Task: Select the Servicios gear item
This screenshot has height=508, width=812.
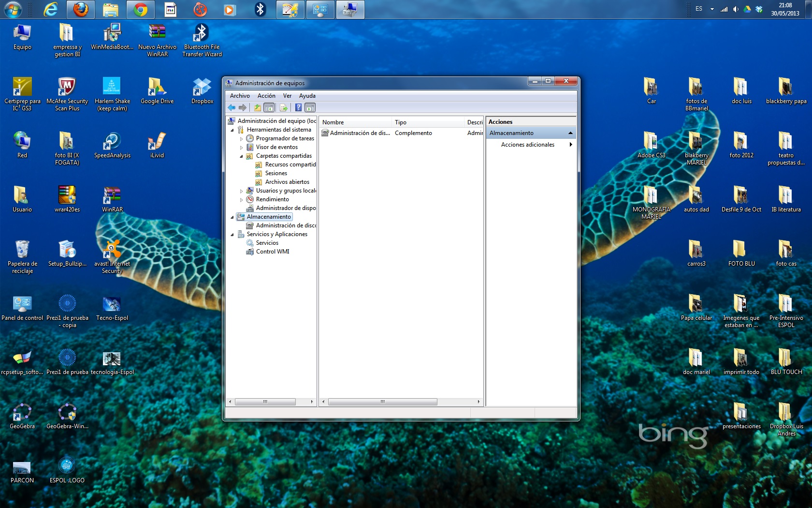Action: 267,243
